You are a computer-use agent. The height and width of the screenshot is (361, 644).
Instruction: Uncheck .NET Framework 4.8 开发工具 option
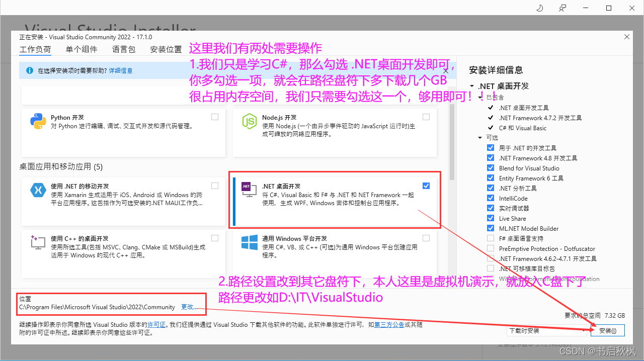491,158
